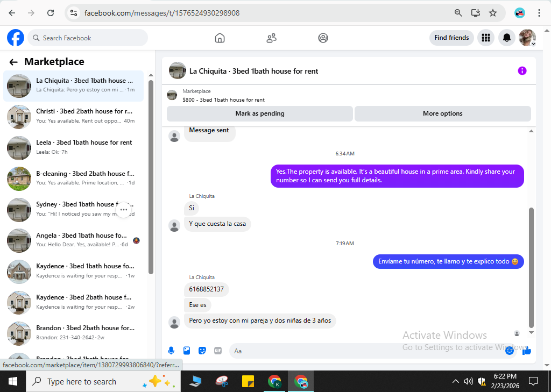The image size is (551, 392).
Task: Open Kaydence 3bed 2bath conversation
Action: click(73, 302)
